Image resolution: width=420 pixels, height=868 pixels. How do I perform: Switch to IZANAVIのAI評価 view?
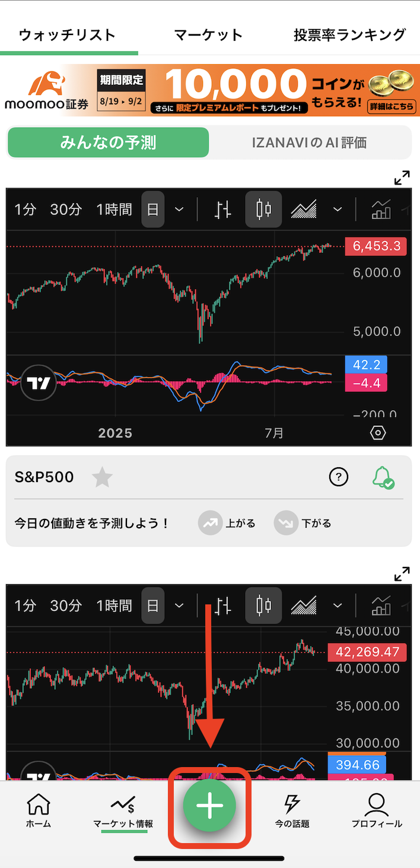click(x=309, y=142)
